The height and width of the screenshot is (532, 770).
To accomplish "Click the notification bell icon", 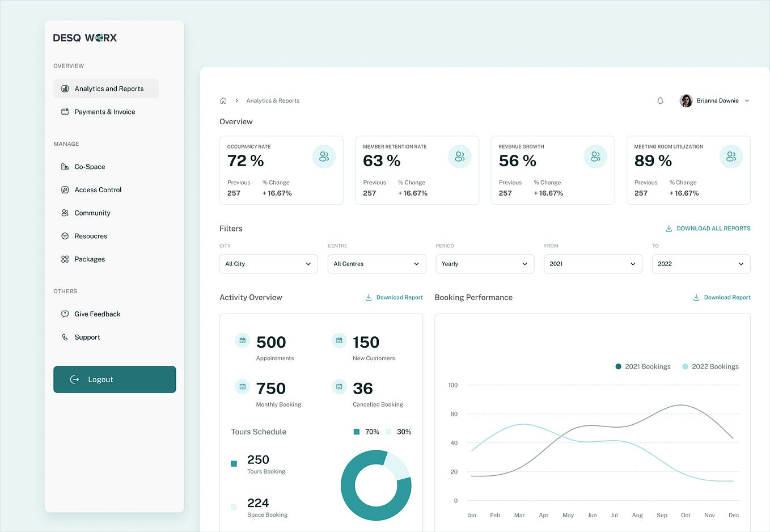I will 660,100.
